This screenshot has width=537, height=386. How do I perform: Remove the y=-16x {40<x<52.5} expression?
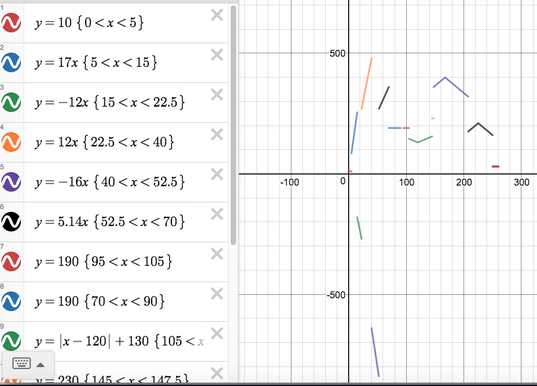[217, 174]
